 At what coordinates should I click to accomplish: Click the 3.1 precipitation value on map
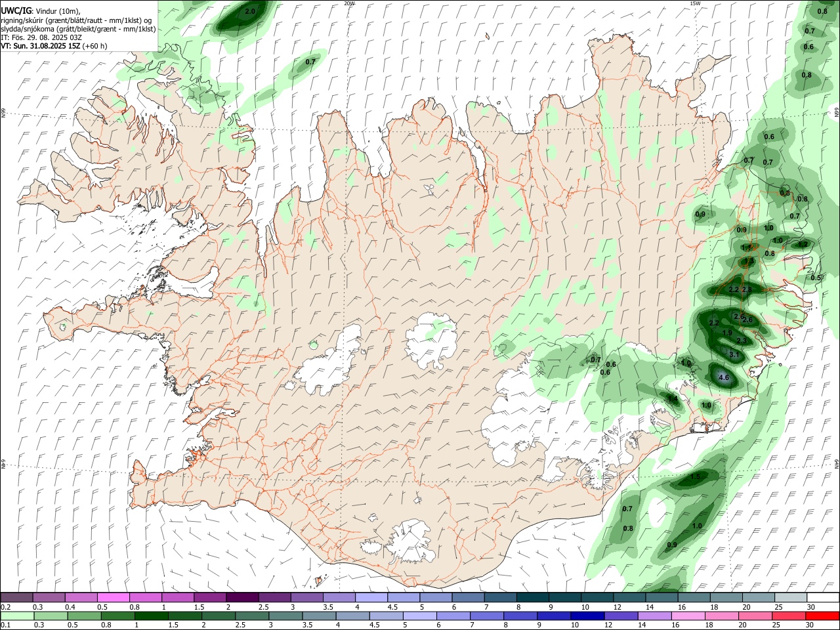tap(734, 354)
